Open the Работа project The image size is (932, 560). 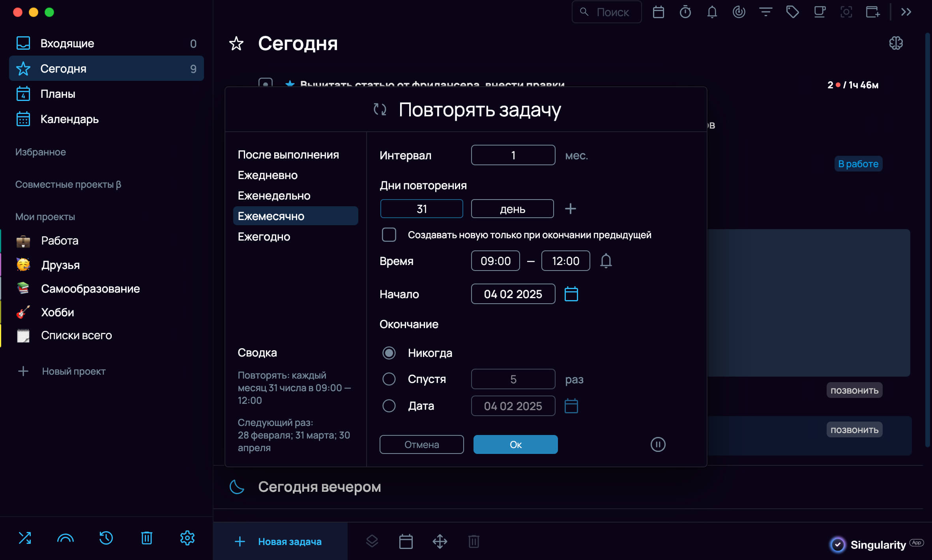coord(106,241)
